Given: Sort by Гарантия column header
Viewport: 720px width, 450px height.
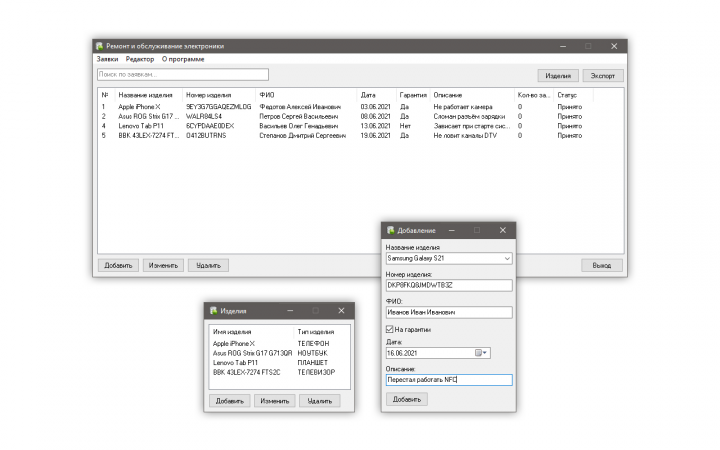Looking at the screenshot, I should pos(413,95).
